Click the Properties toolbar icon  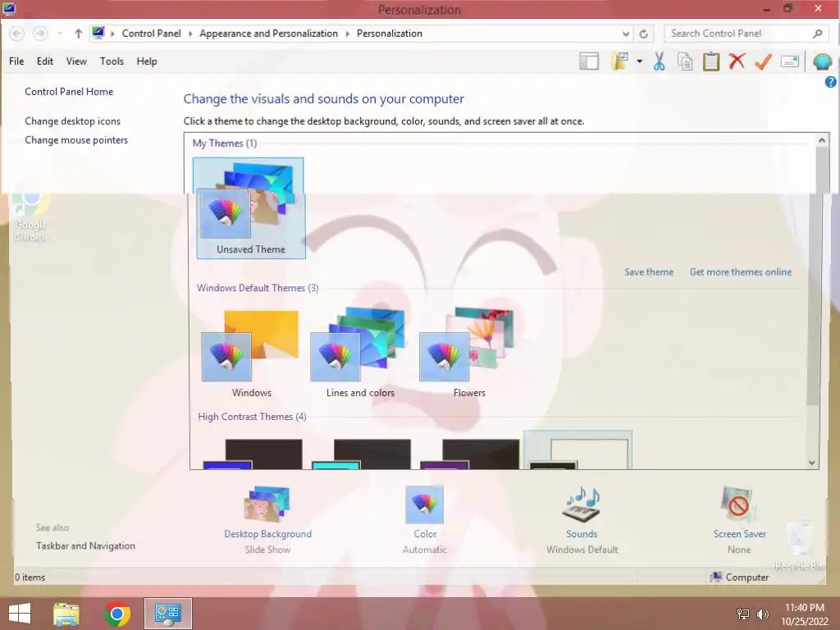coord(790,62)
